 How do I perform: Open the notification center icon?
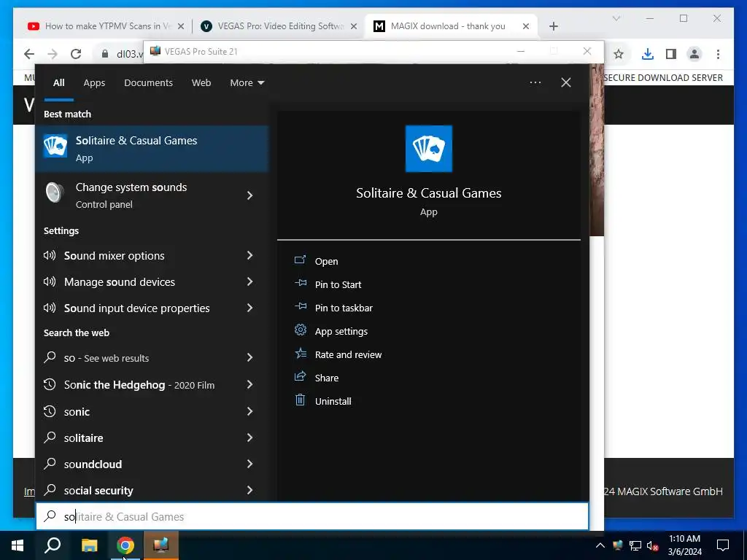point(723,545)
